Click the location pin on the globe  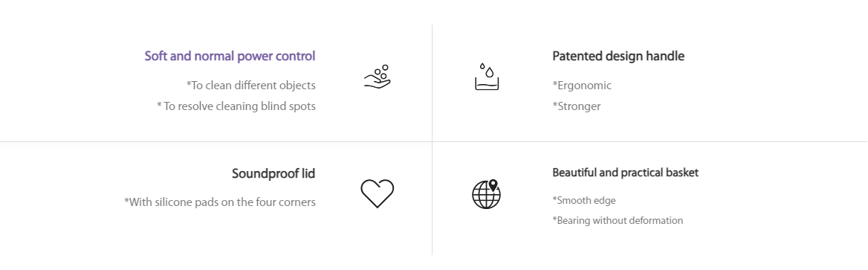point(493,186)
